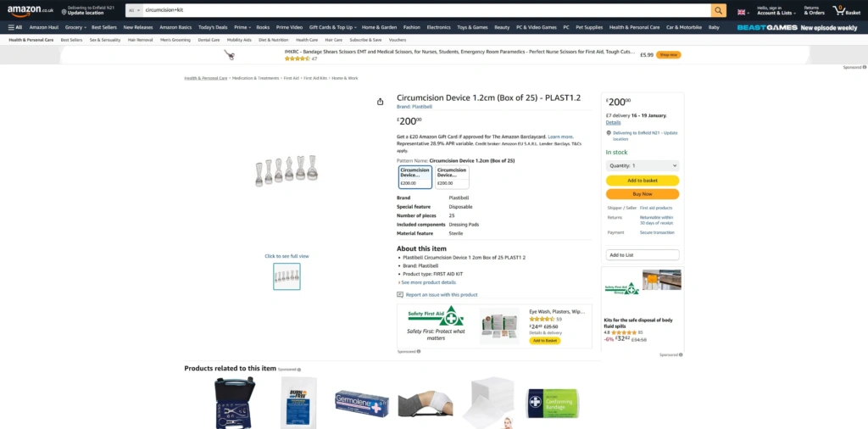Click the share icon beside product title
This screenshot has width=868, height=429.
tap(381, 102)
